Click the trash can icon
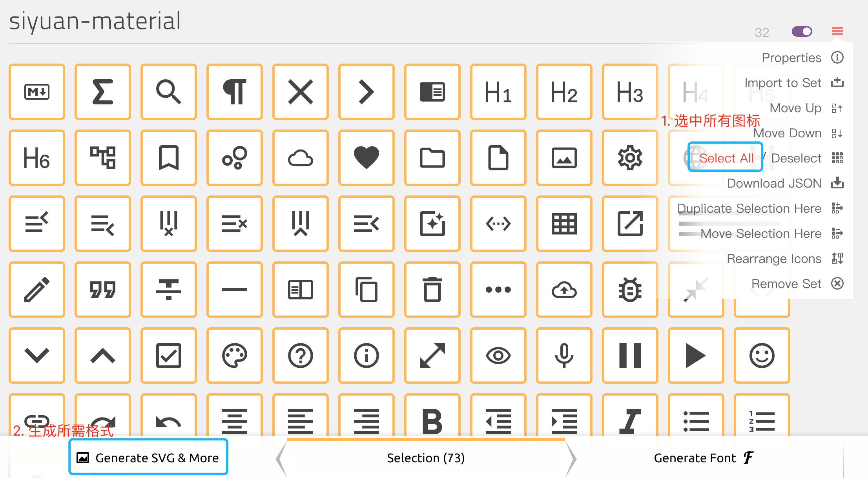Viewport: 868px width, 478px height. point(432,290)
